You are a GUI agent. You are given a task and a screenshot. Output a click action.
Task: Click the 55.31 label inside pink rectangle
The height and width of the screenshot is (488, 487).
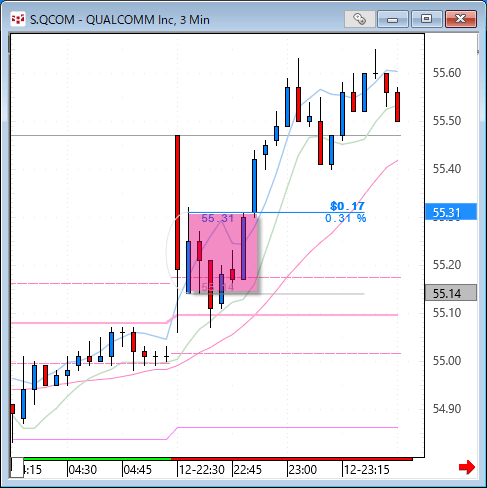tap(218, 219)
